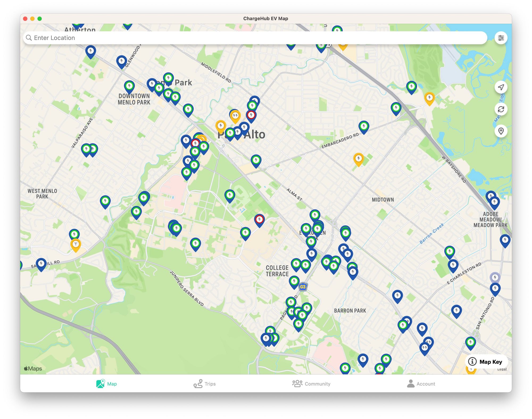The height and width of the screenshot is (419, 532).
Task: Open the Map Key legend
Action: point(486,362)
